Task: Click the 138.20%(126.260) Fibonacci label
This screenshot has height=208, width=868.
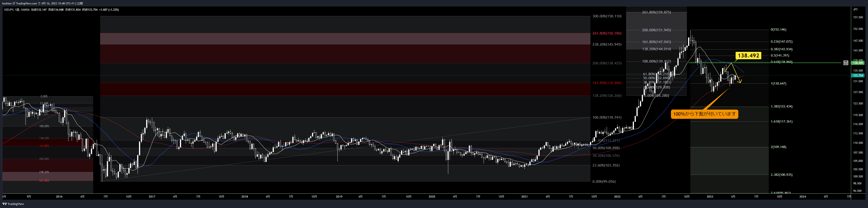Action: pos(607,96)
